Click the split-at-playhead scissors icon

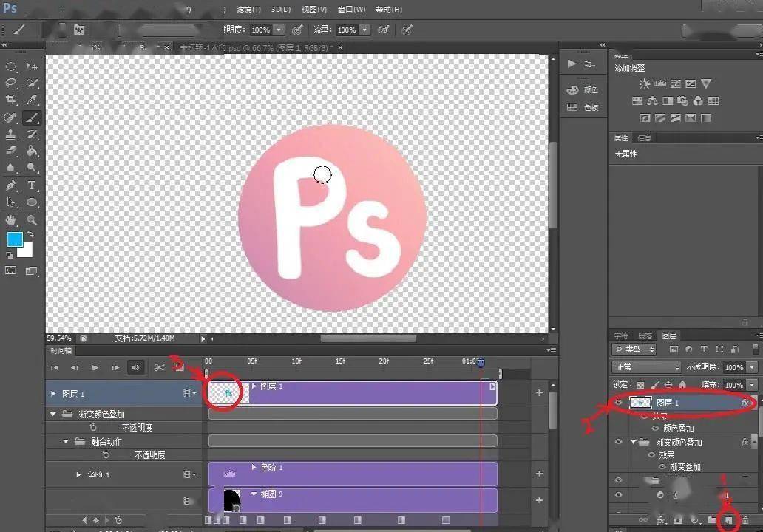tap(159, 368)
